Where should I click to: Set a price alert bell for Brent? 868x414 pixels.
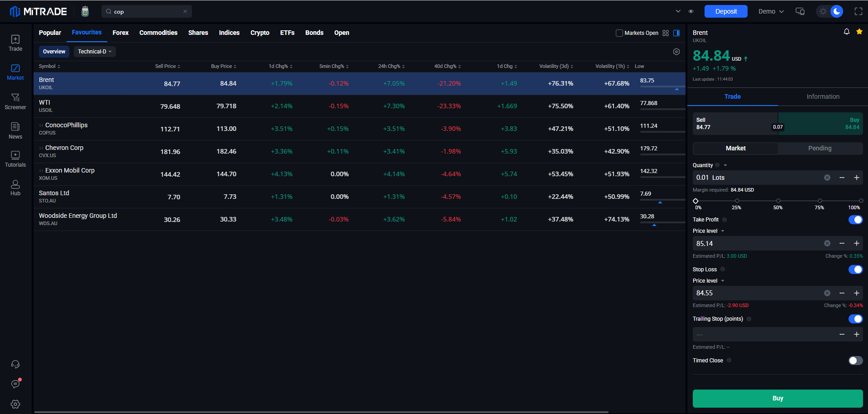(x=847, y=32)
